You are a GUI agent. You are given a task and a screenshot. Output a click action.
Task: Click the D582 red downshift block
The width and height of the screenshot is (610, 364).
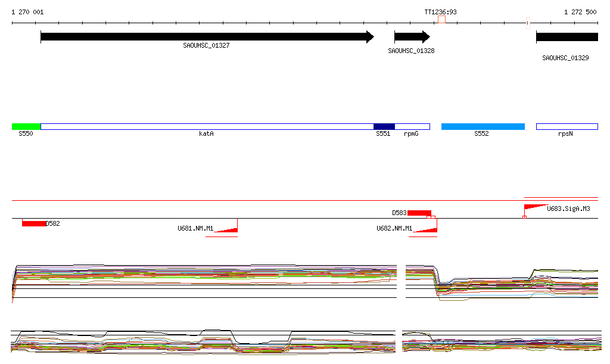coord(34,223)
